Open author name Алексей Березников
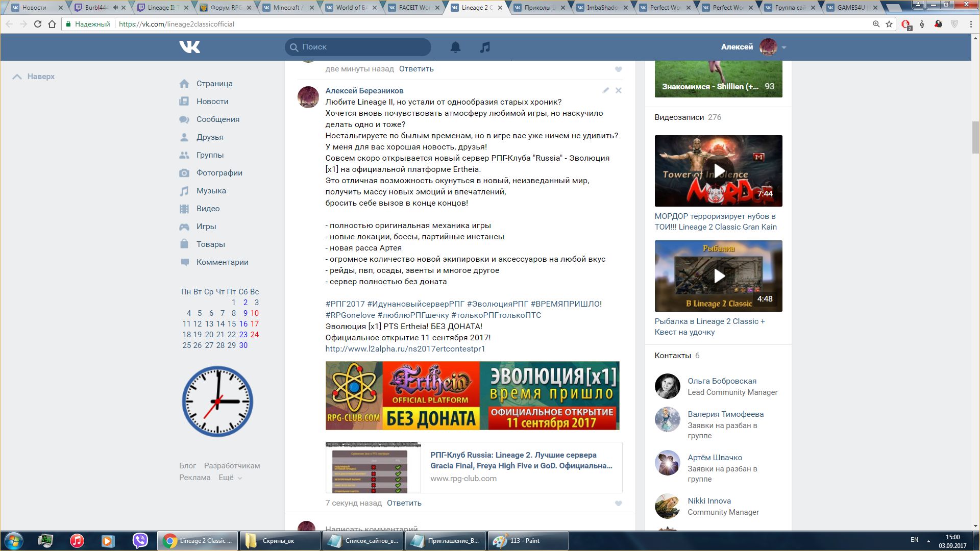The image size is (980, 551). (x=364, y=91)
